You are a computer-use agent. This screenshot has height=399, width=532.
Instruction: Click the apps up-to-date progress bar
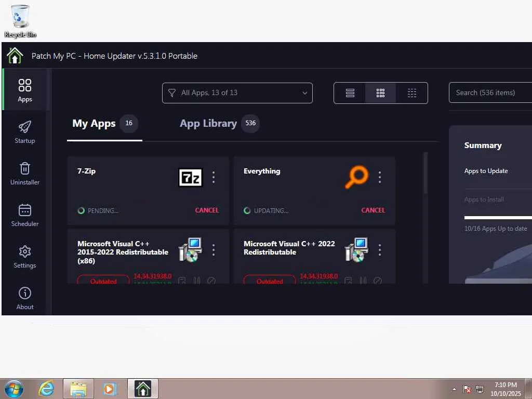pyautogui.click(x=498, y=218)
